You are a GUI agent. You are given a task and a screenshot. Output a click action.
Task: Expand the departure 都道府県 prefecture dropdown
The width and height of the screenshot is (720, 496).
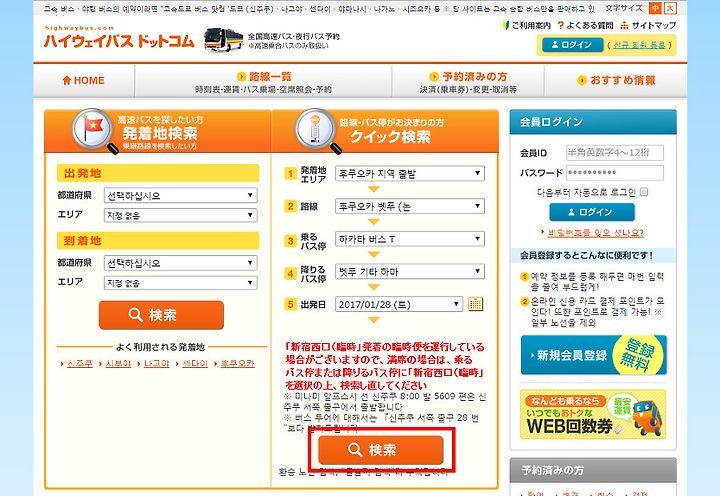[180, 195]
